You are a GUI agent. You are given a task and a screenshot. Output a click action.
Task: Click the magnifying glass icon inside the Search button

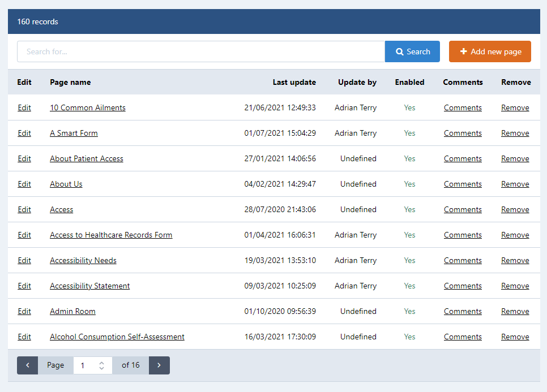click(401, 51)
